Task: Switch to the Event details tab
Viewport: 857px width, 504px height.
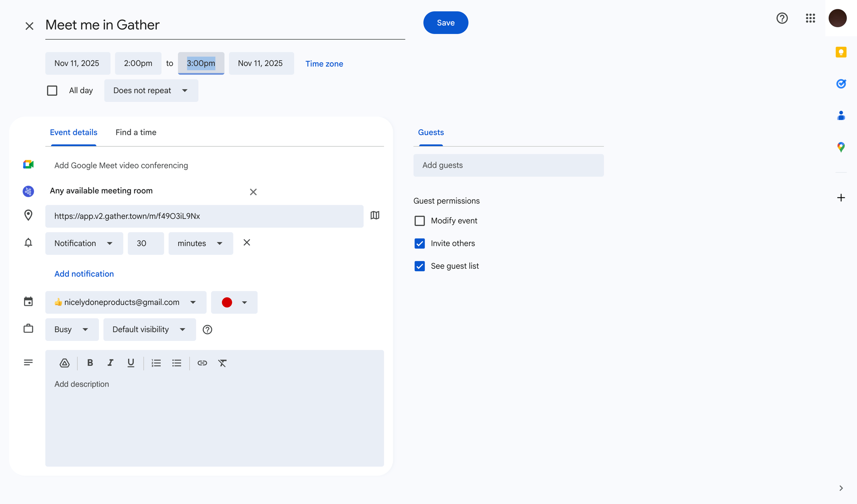Action: click(x=74, y=132)
